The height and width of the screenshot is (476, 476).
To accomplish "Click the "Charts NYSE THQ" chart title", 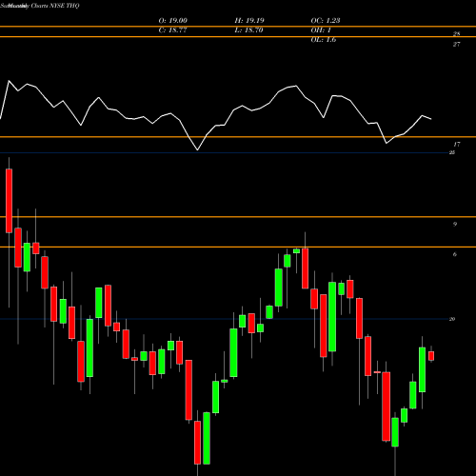I will click(55, 6).
